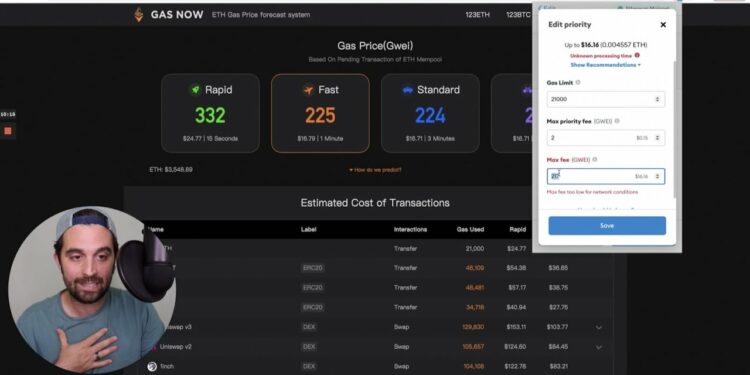
Task: Click the Swap cell in Uniswap v3 row
Action: (401, 327)
